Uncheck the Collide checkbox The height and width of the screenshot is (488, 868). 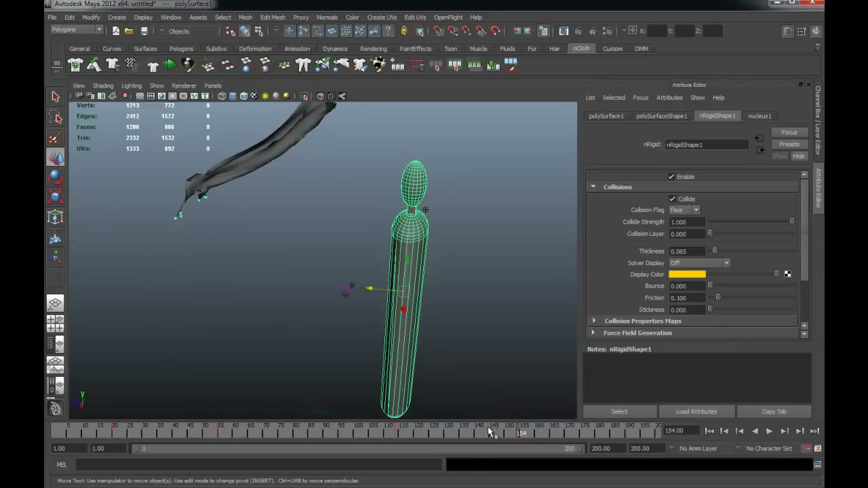click(672, 199)
